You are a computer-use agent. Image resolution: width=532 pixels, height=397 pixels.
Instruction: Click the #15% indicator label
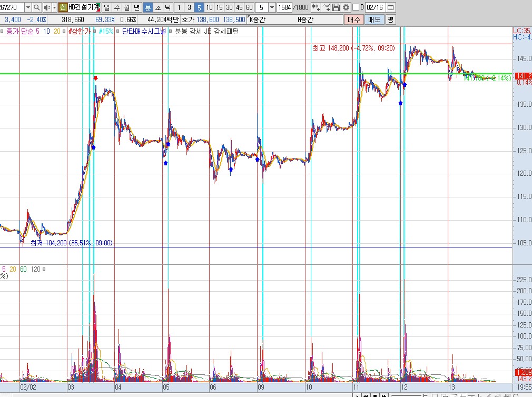pos(106,31)
